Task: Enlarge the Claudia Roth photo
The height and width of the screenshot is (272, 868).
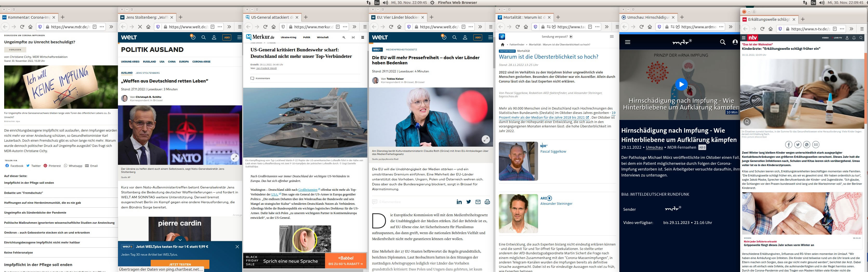Action: tap(486, 139)
